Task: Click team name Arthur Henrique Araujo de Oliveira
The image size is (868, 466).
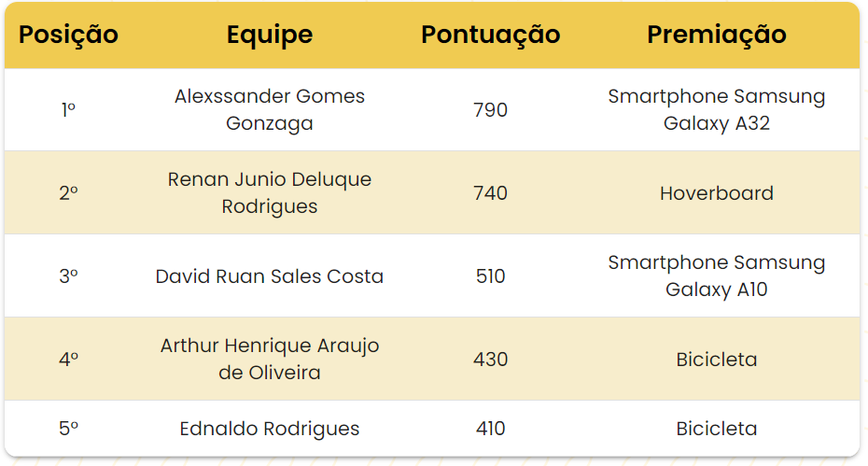Action: 270,360
